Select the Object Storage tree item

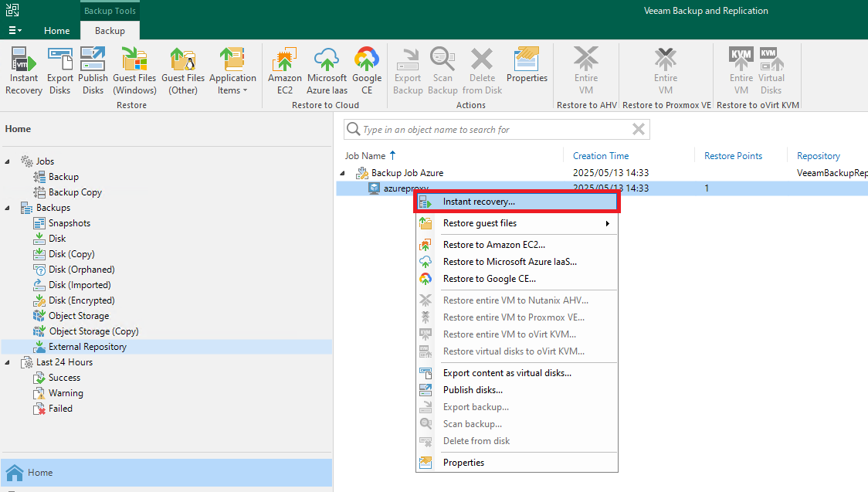click(79, 316)
